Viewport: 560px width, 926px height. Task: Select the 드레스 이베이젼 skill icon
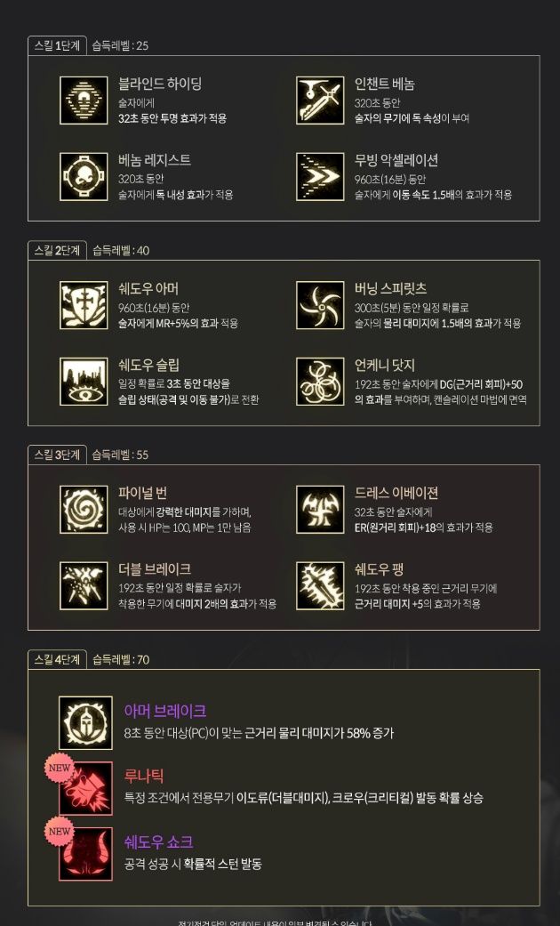pos(320,510)
